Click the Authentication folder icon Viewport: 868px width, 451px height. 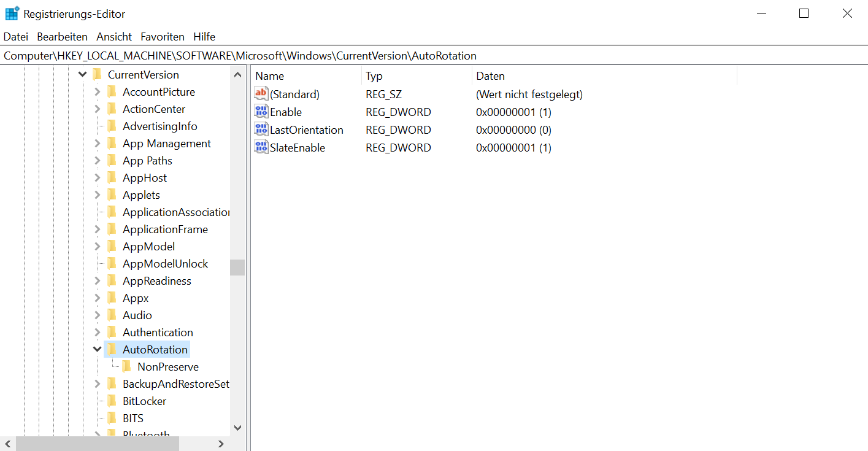pos(112,332)
